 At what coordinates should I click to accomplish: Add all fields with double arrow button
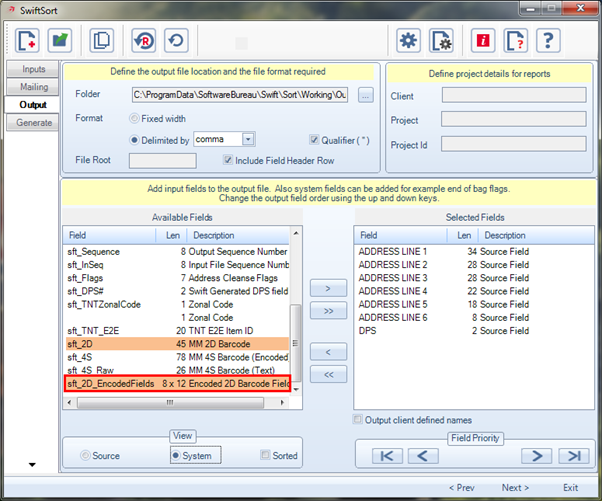point(328,311)
